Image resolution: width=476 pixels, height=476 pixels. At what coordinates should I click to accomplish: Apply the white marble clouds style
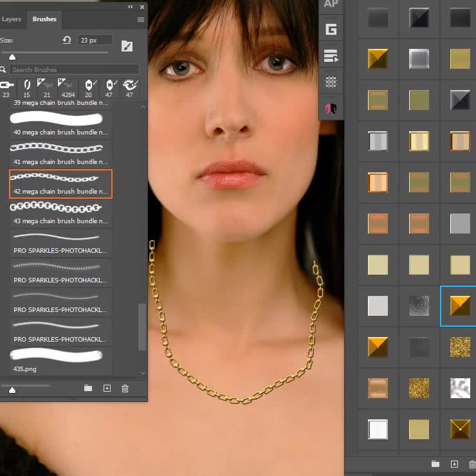(460, 388)
